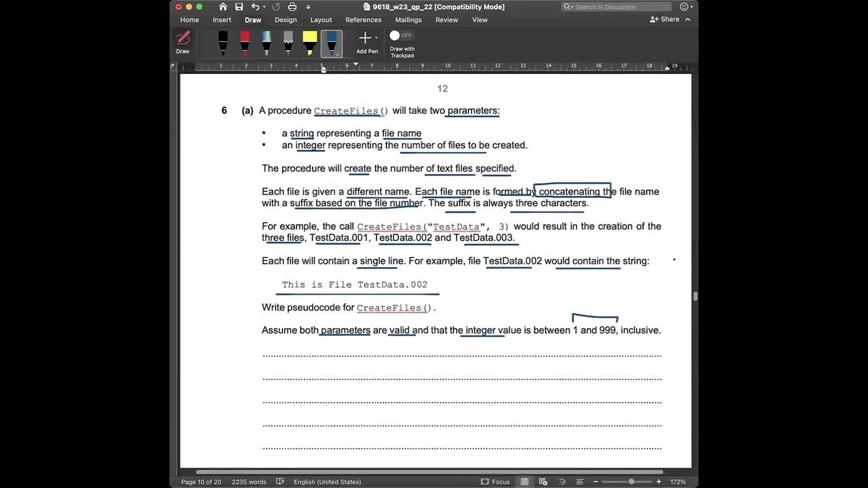Open the blue pen options chevron
Image resolution: width=868 pixels, height=488 pixels.
click(338, 54)
